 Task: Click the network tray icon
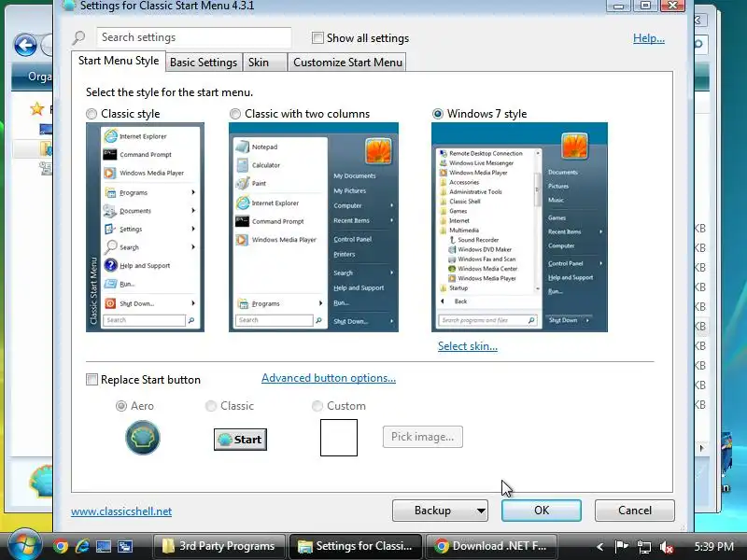(644, 546)
